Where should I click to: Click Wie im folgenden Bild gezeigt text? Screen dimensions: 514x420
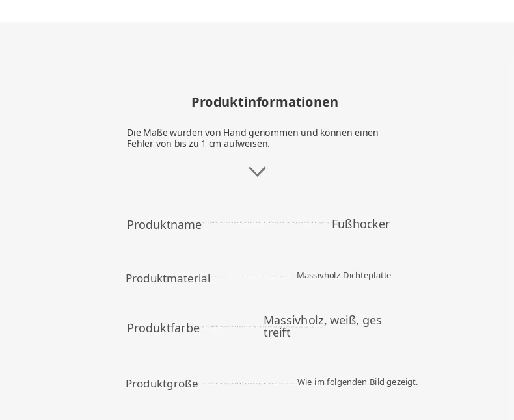pyautogui.click(x=358, y=382)
